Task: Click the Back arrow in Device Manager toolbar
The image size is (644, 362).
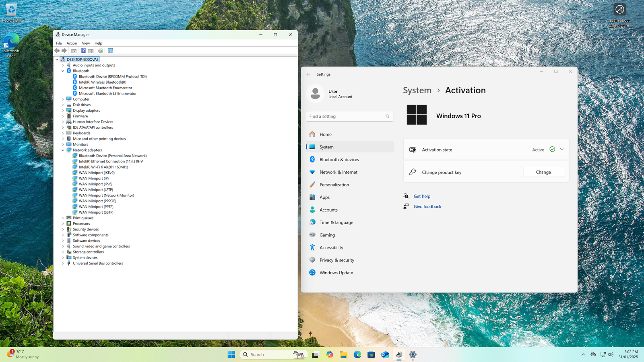Action: point(57,51)
